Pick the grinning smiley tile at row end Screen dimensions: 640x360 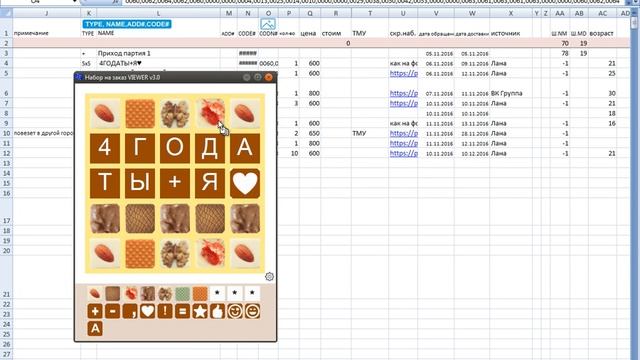253,311
